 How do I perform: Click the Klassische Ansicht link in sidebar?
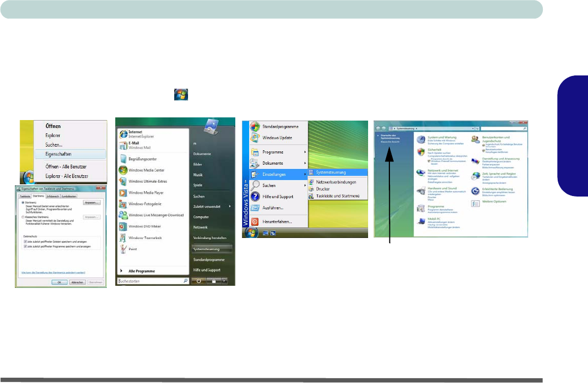(x=390, y=141)
